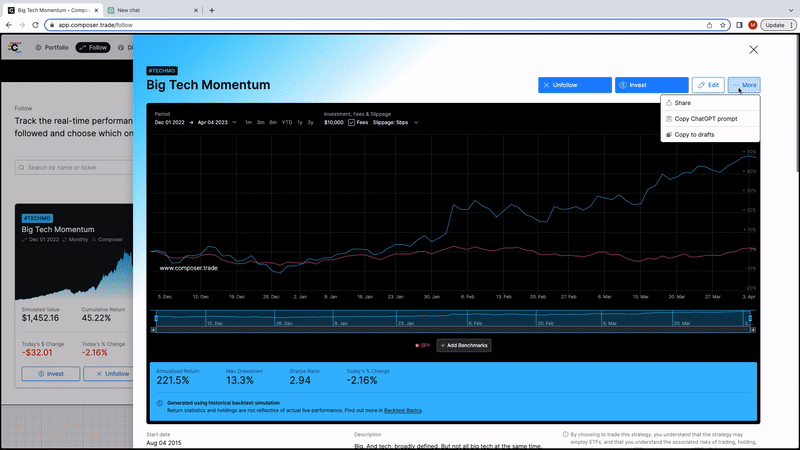Click Unfollow on the background strategy card
This screenshot has width=800, height=450.
pyautogui.click(x=109, y=374)
